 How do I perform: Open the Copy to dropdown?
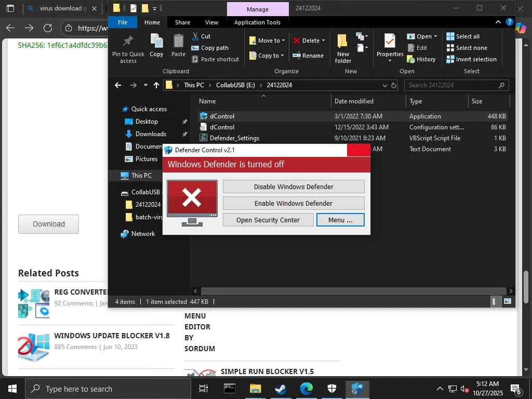click(267, 55)
